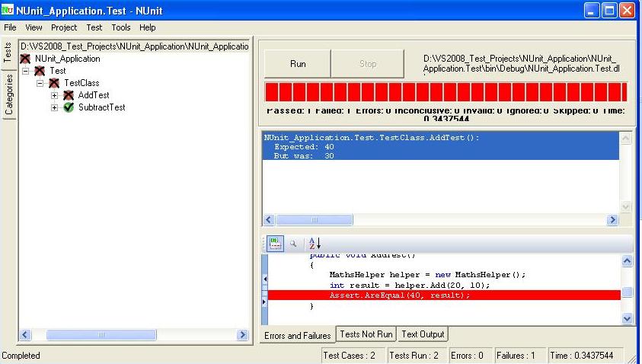This screenshot has height=364, width=642.
Task: Click error list vertical scroll up arrow
Action: click(625, 138)
